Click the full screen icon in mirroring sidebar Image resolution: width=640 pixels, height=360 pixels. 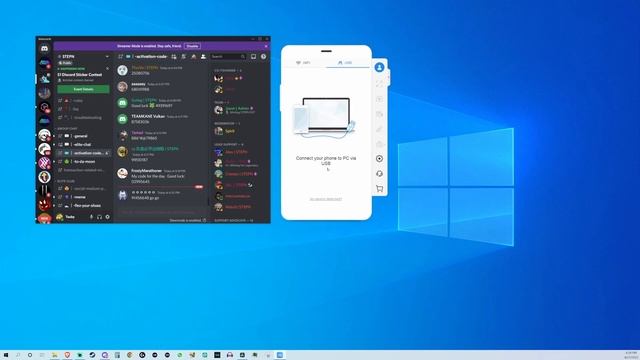point(379,84)
